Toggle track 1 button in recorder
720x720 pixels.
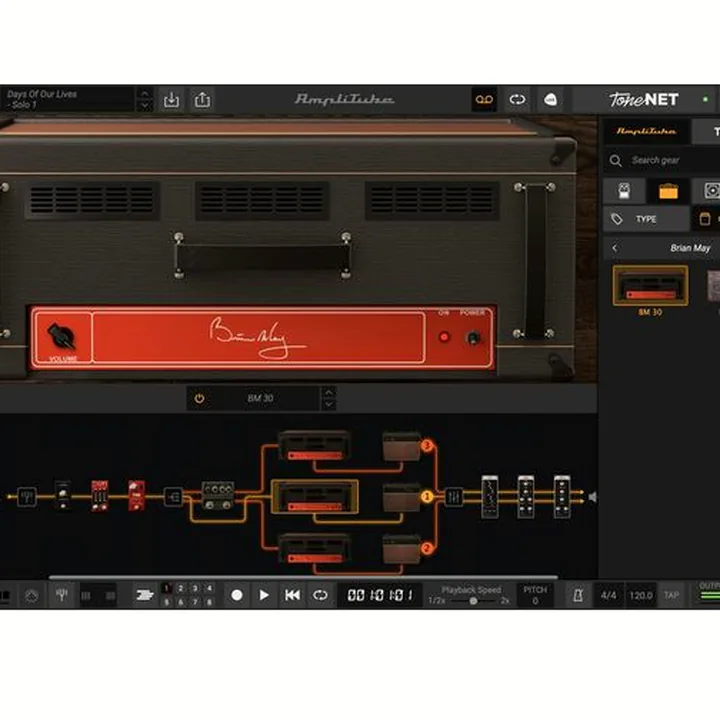pos(167,588)
